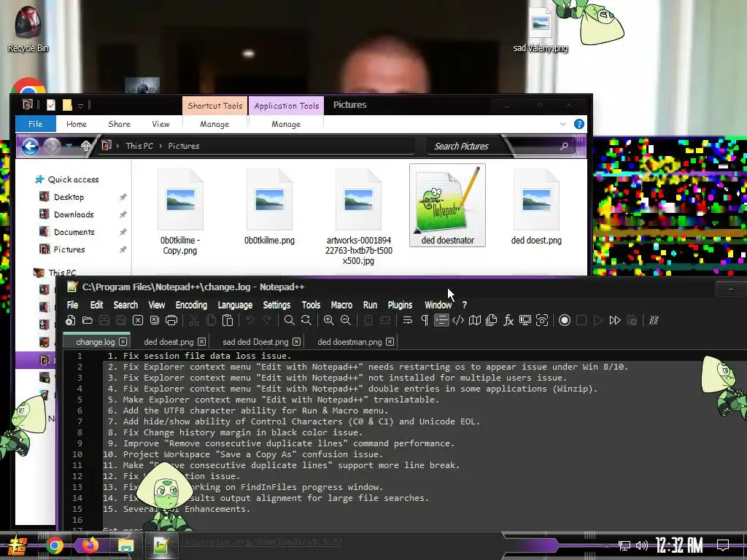Go back in the Explorer window
This screenshot has width=747, height=560.
(x=30, y=146)
